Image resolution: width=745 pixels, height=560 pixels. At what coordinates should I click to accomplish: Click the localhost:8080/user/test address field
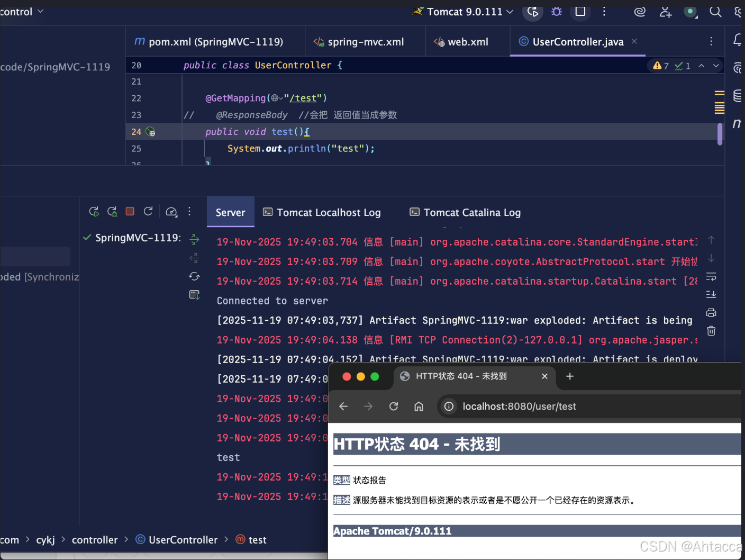(x=590, y=406)
